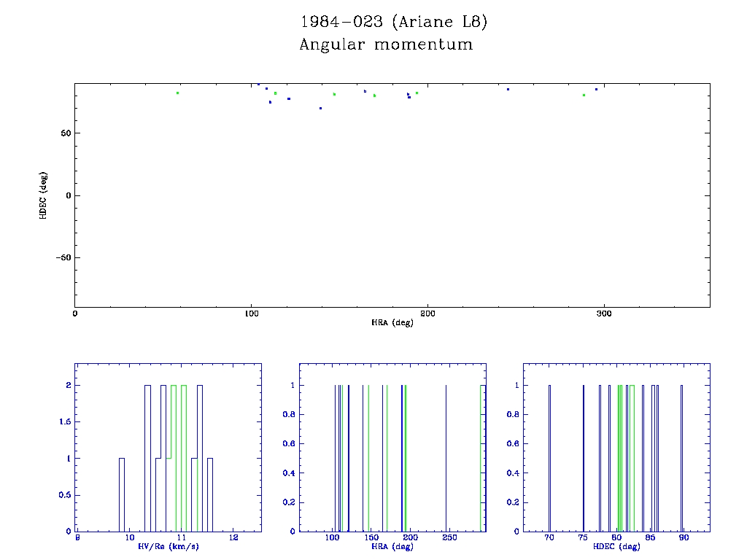Image resolution: width=747 pixels, height=560 pixels.
Task: Click the green scatter point near HRA 288
Action: pyautogui.click(x=584, y=95)
